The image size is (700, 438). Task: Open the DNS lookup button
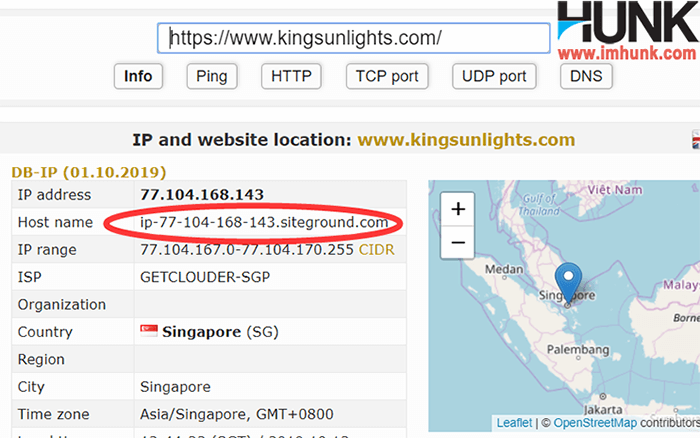586,76
